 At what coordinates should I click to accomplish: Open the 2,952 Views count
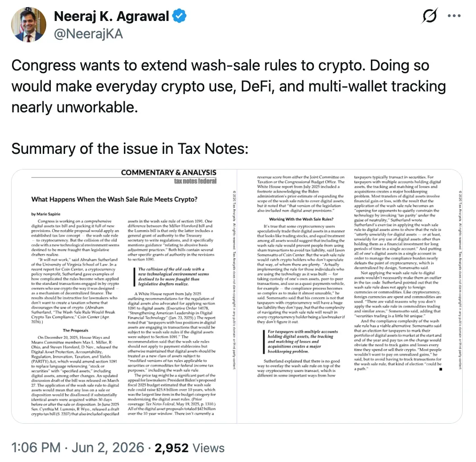tap(190, 448)
